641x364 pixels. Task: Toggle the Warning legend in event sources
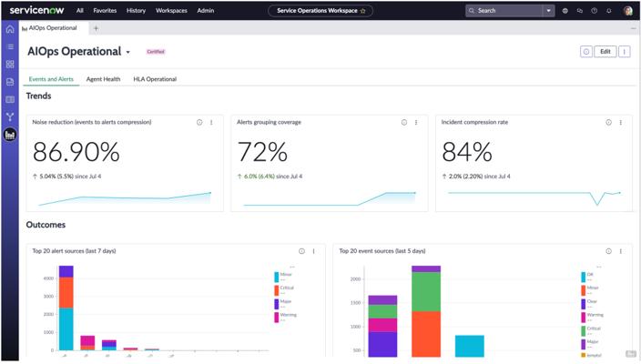tap(593, 317)
